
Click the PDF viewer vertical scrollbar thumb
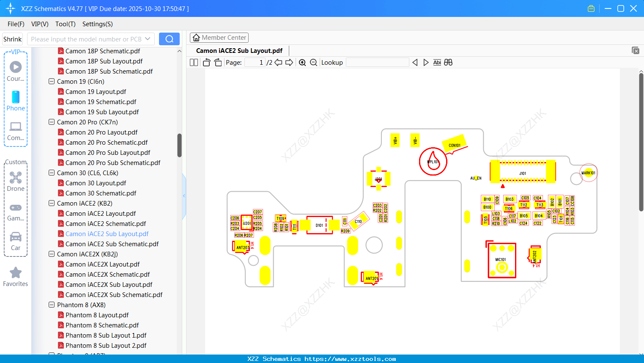pyautogui.click(x=641, y=142)
